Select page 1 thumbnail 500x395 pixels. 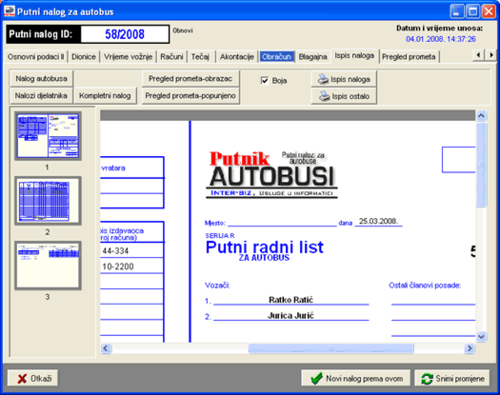tap(48, 136)
